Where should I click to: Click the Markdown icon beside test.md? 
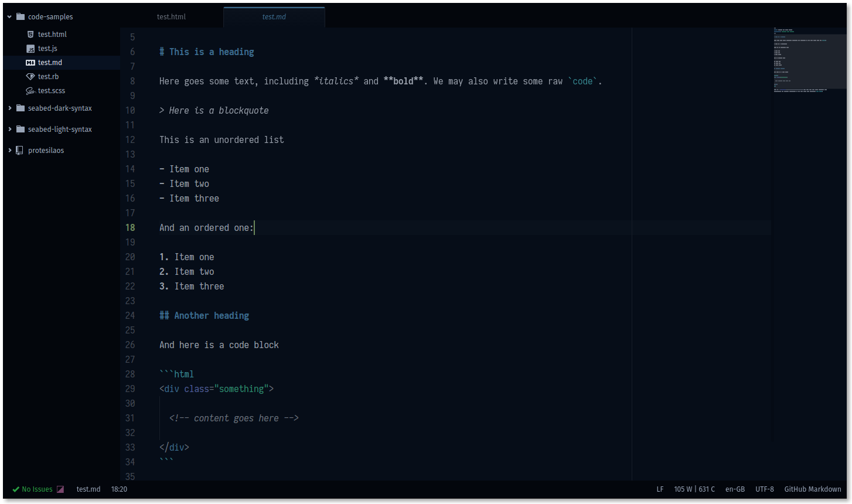point(30,63)
